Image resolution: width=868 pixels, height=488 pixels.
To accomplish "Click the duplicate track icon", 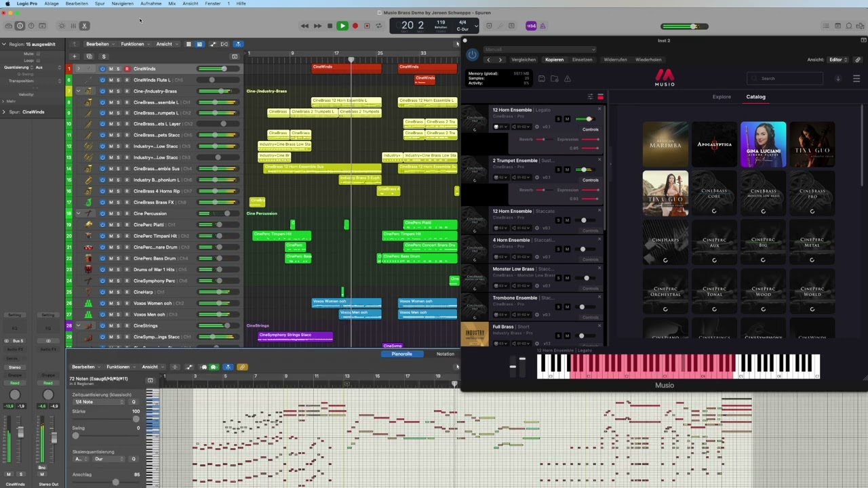I will point(89,56).
